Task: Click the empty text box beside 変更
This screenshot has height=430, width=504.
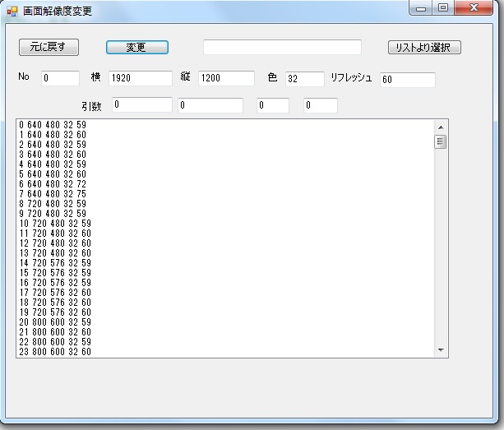Action: tap(282, 47)
